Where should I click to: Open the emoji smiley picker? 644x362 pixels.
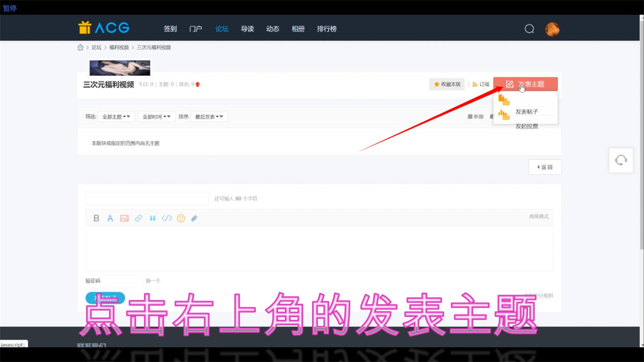click(181, 218)
